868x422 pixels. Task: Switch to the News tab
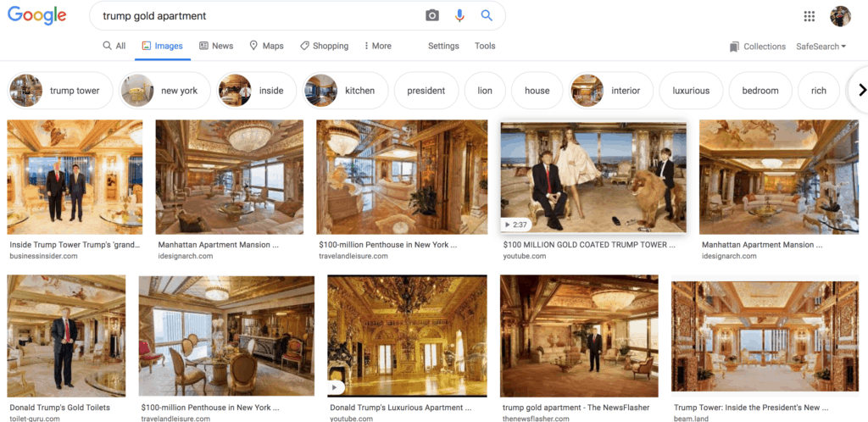(216, 46)
